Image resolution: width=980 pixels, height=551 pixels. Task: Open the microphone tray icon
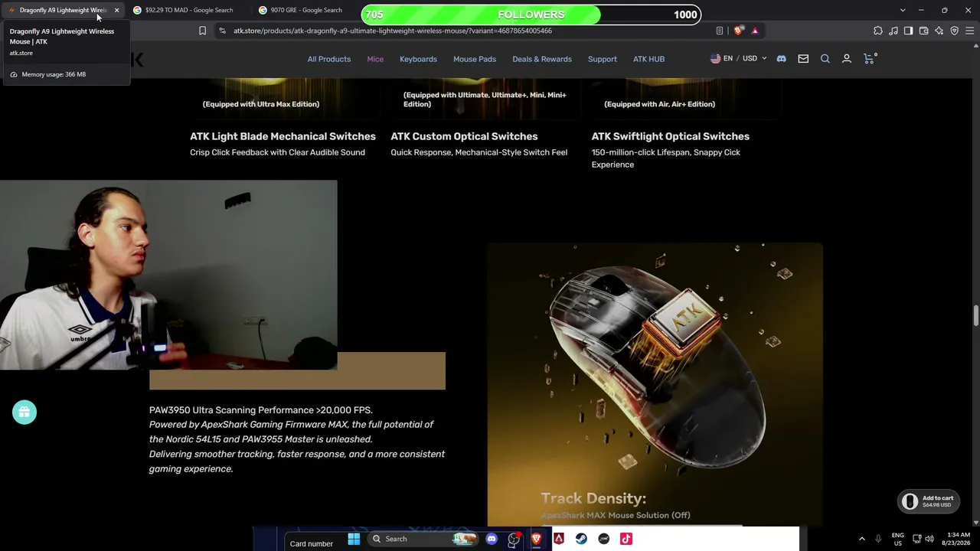click(878, 539)
